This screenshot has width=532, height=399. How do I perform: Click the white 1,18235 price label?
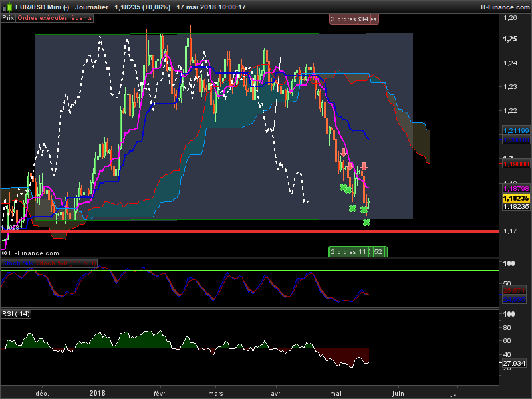pyautogui.click(x=516, y=207)
